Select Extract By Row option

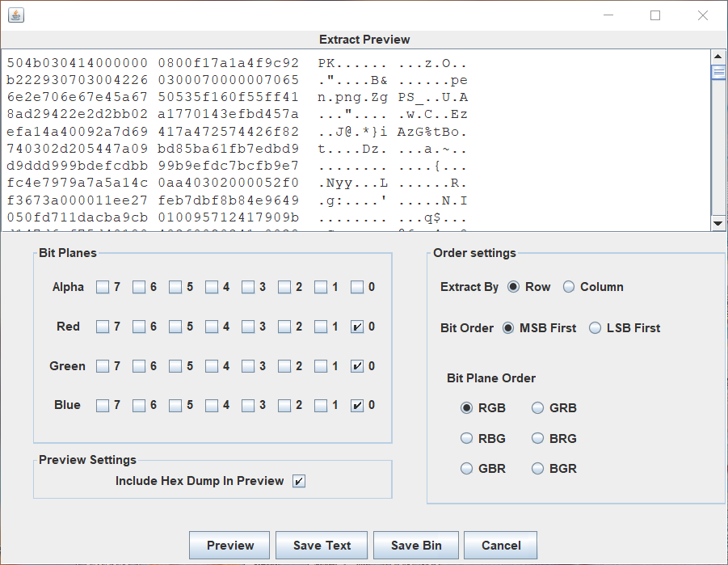click(513, 287)
